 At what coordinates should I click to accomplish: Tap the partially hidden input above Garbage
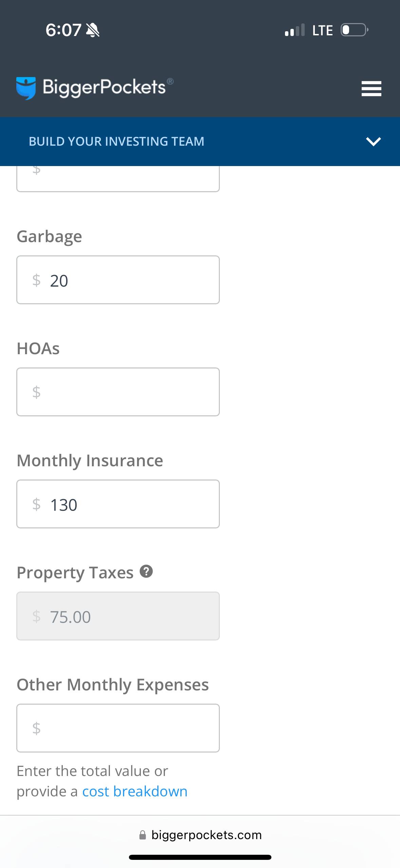tap(118, 179)
